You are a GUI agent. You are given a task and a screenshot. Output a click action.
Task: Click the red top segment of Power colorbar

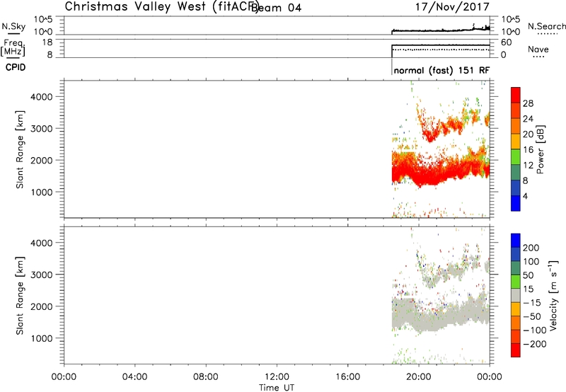(x=516, y=95)
